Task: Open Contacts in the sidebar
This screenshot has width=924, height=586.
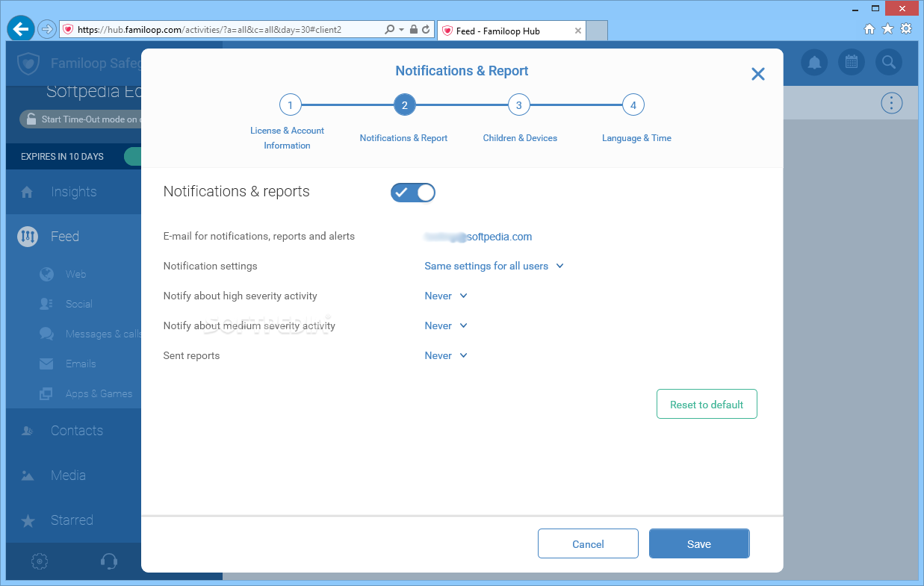Action: point(77,431)
